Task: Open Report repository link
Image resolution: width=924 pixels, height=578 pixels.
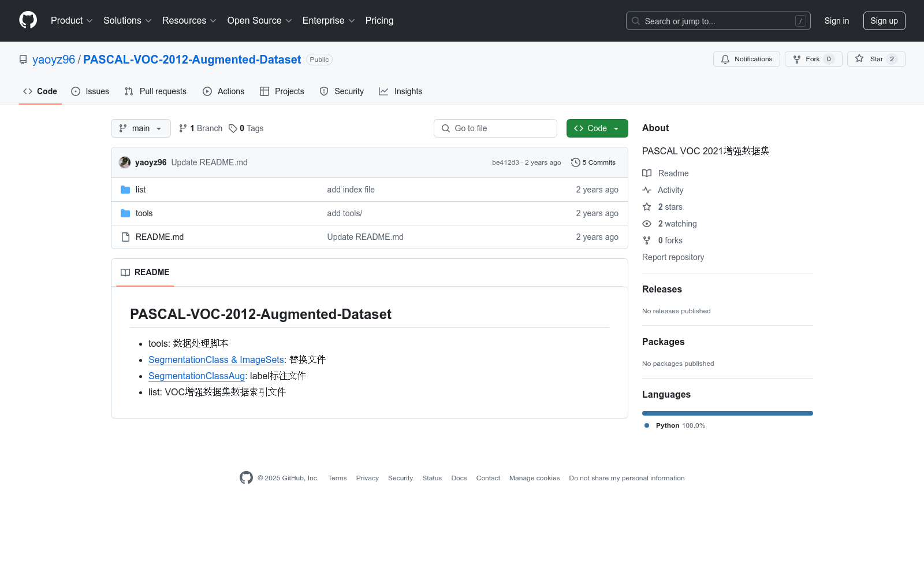Action: [x=673, y=257]
